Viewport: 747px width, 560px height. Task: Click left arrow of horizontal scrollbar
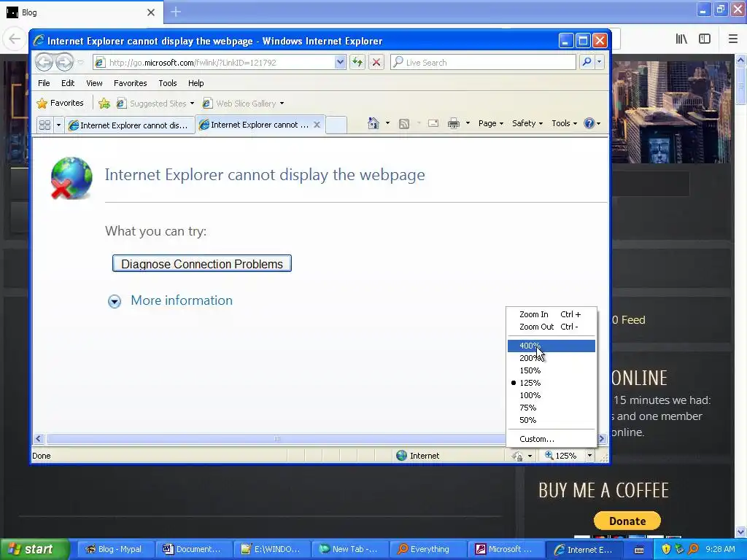click(39, 438)
